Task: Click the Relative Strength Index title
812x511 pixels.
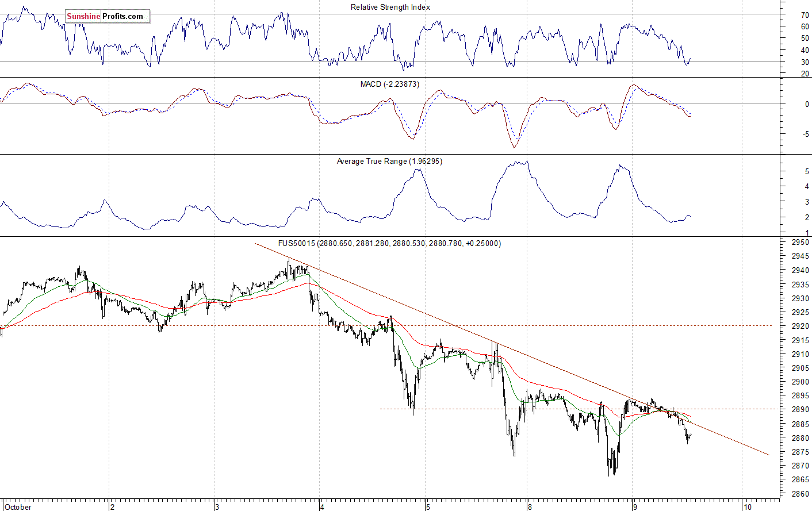Action: tap(390, 7)
